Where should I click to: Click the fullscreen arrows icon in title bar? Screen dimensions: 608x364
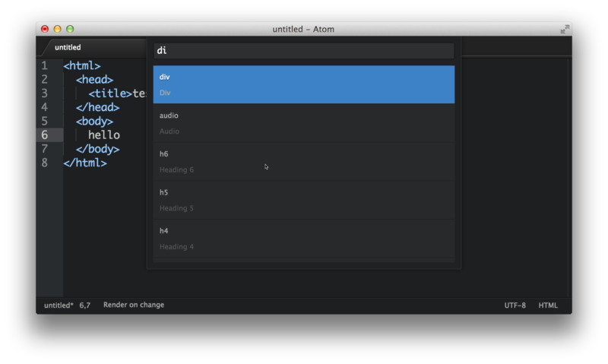point(565,29)
